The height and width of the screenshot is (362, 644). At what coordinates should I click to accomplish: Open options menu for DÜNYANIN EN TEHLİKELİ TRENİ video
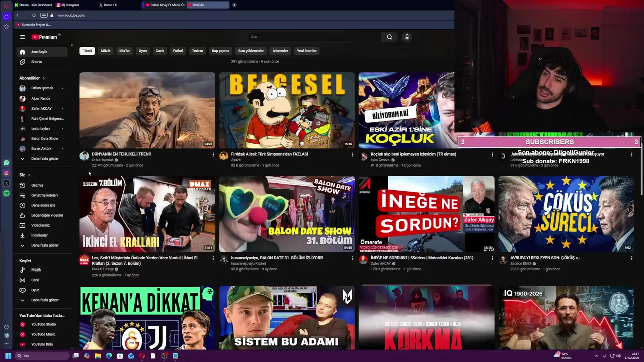pyautogui.click(x=213, y=155)
